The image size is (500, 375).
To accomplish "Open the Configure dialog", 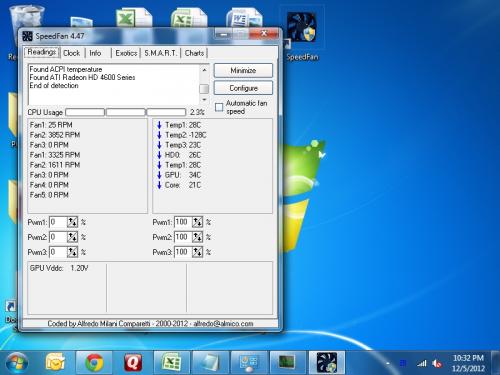I will 243,88.
